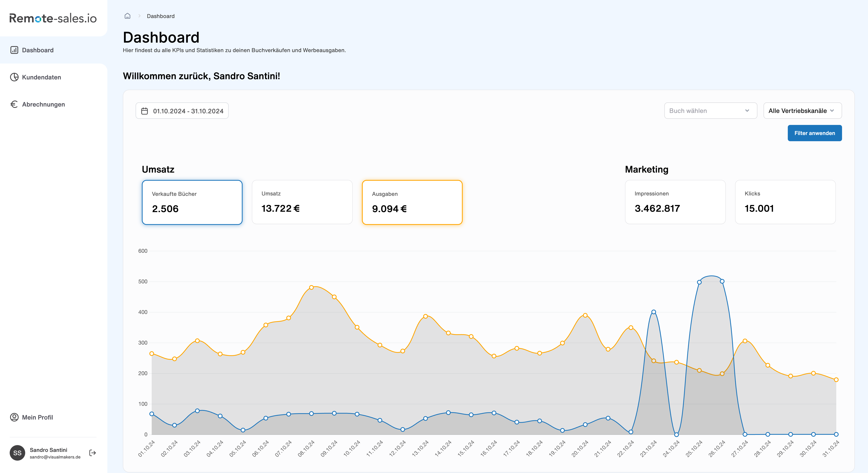
Task: Go to Kundendaten in sidebar
Action: click(41, 77)
